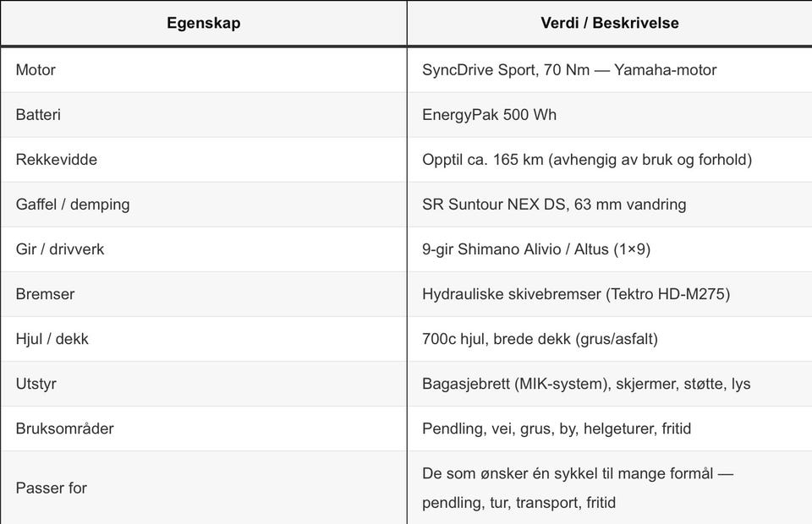The width and height of the screenshot is (812, 524).
Task: Click the Passer for row label
Action: tap(51, 488)
